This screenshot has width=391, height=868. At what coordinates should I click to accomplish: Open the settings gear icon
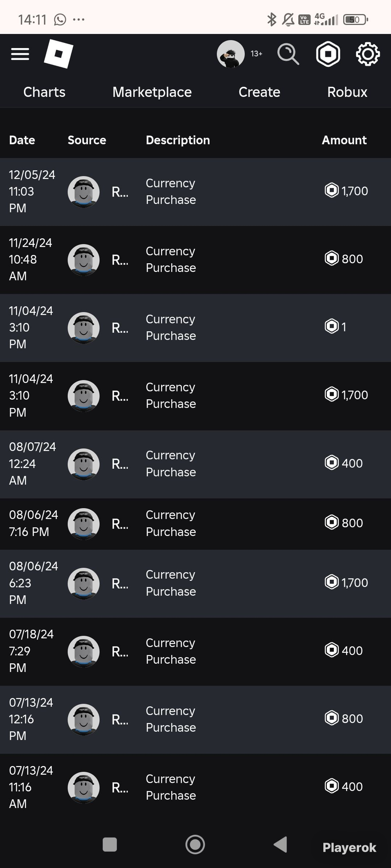(x=368, y=54)
